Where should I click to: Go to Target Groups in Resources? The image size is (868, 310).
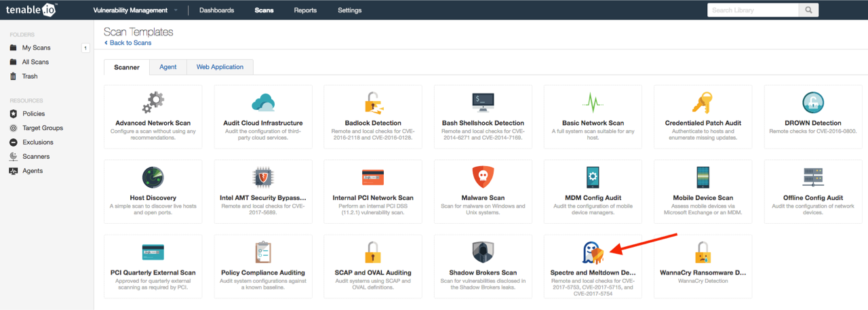tap(43, 128)
